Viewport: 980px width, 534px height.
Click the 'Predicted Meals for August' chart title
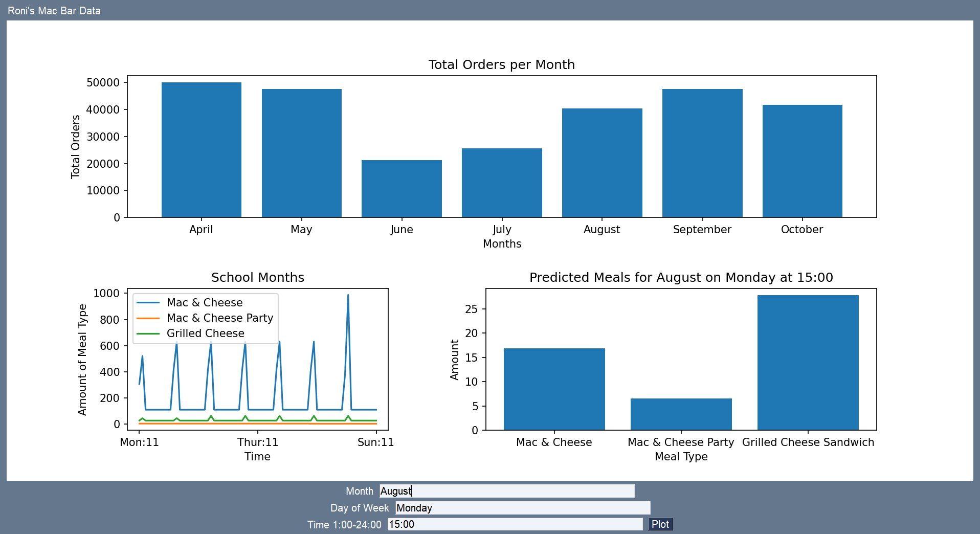(681, 277)
